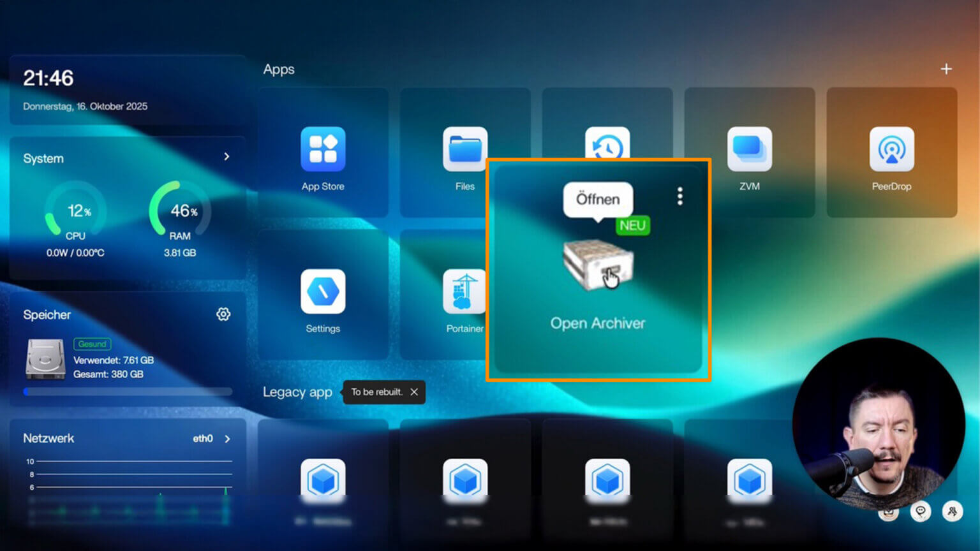Screen dimensions: 980x551
Task: Open the Portainer crane icon
Action: click(464, 291)
